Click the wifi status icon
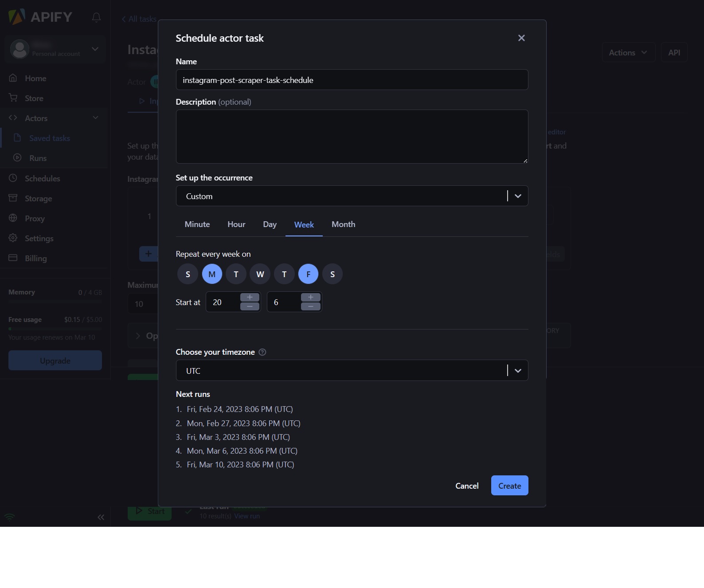 point(9,517)
